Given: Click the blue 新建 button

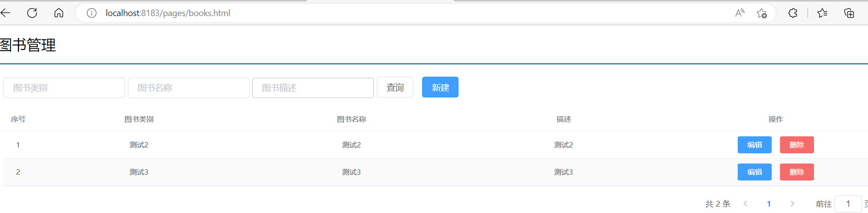Looking at the screenshot, I should (440, 87).
